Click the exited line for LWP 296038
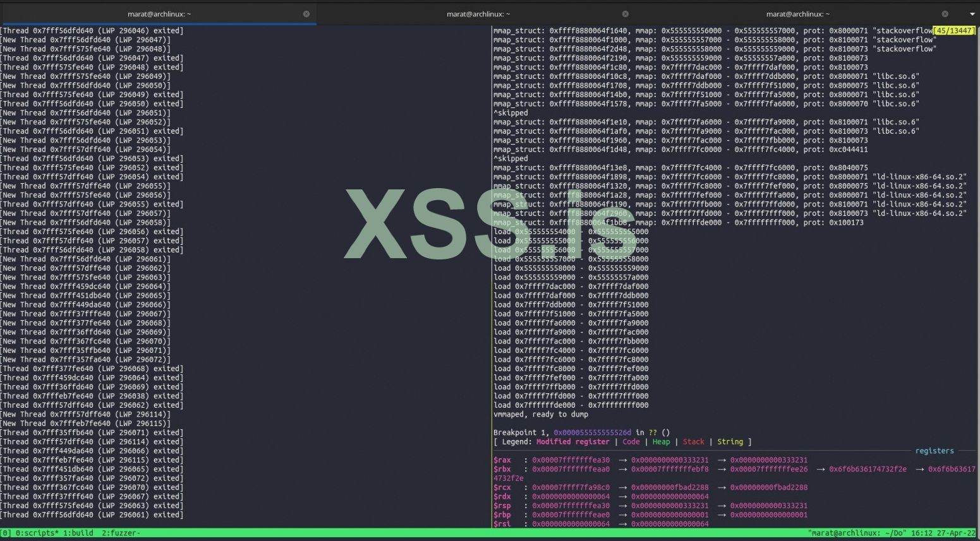This screenshot has height=541, width=980. point(92,396)
